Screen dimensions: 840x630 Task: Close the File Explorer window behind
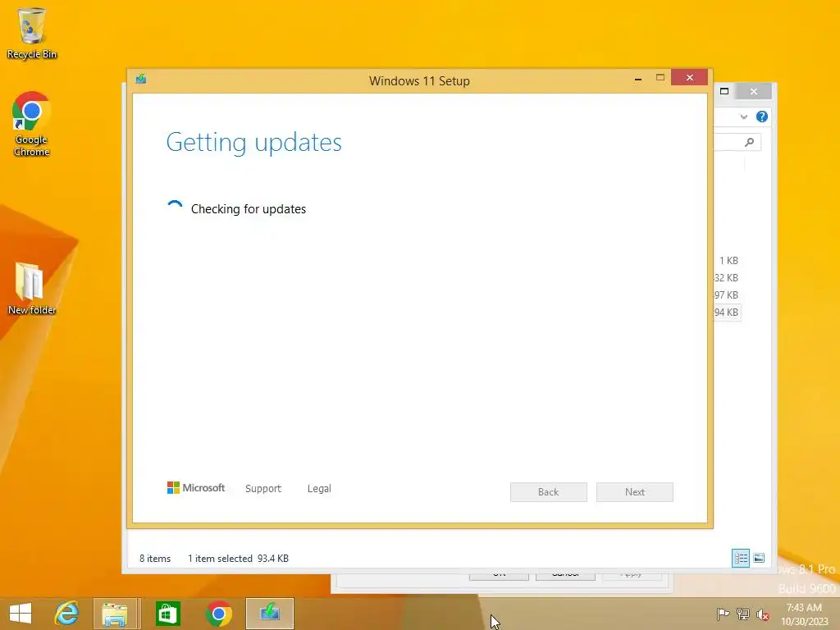tap(754, 91)
